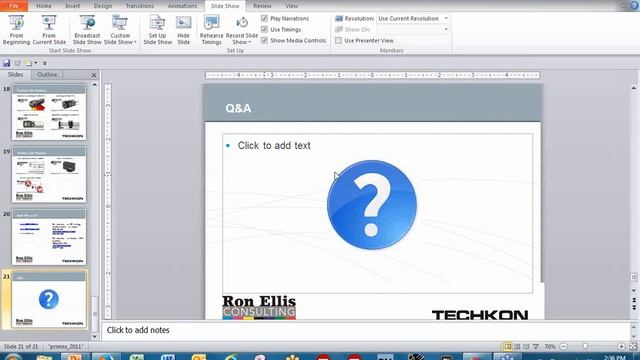Switch to Normal view in status bar
Viewport: 640px width, 360px height.
click(x=508, y=347)
